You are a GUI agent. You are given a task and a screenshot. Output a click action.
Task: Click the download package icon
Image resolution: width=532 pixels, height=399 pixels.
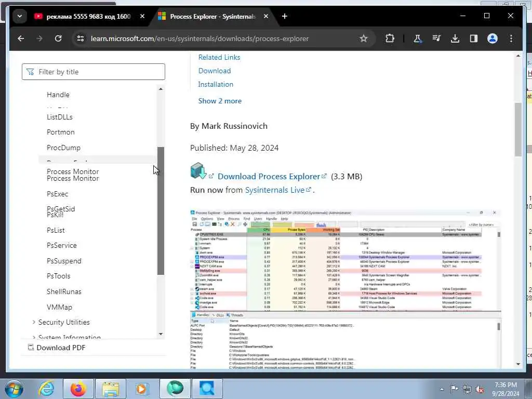coord(198,170)
